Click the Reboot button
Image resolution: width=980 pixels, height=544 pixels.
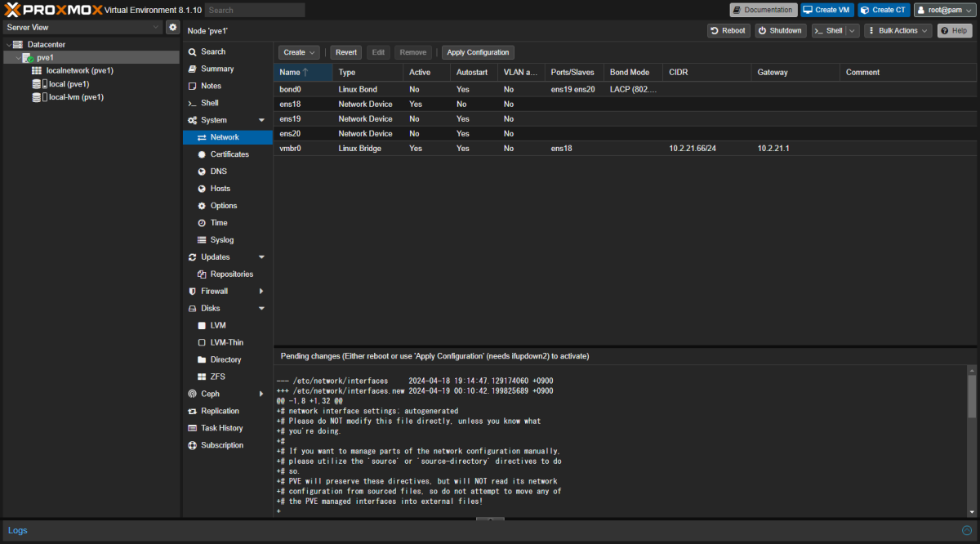pos(728,30)
